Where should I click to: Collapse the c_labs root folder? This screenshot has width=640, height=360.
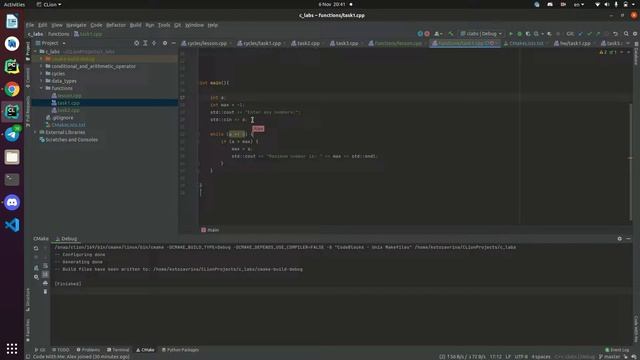36,52
